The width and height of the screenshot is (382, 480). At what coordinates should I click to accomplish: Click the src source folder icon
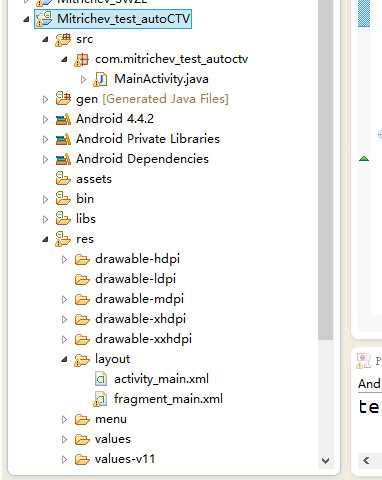tap(63, 40)
